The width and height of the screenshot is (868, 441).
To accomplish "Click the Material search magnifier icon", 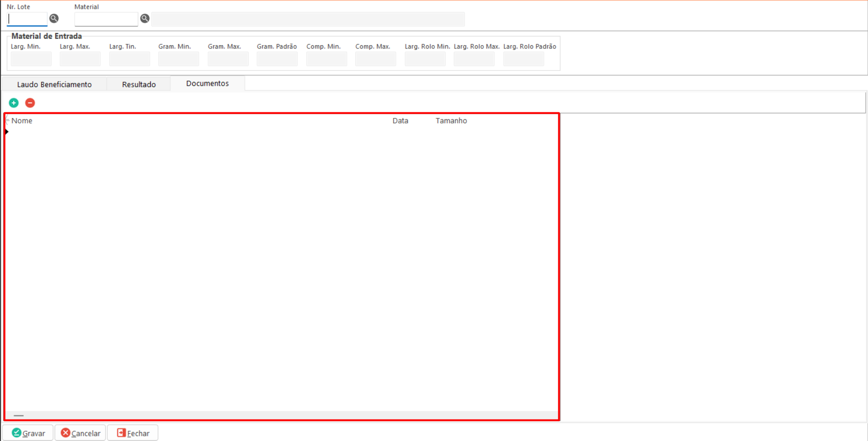I will (x=145, y=19).
